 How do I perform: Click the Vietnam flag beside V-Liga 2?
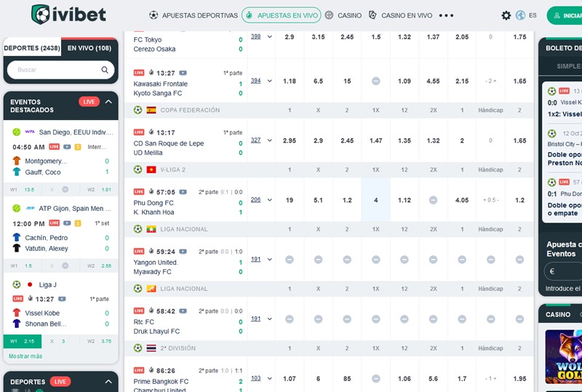[x=151, y=169]
